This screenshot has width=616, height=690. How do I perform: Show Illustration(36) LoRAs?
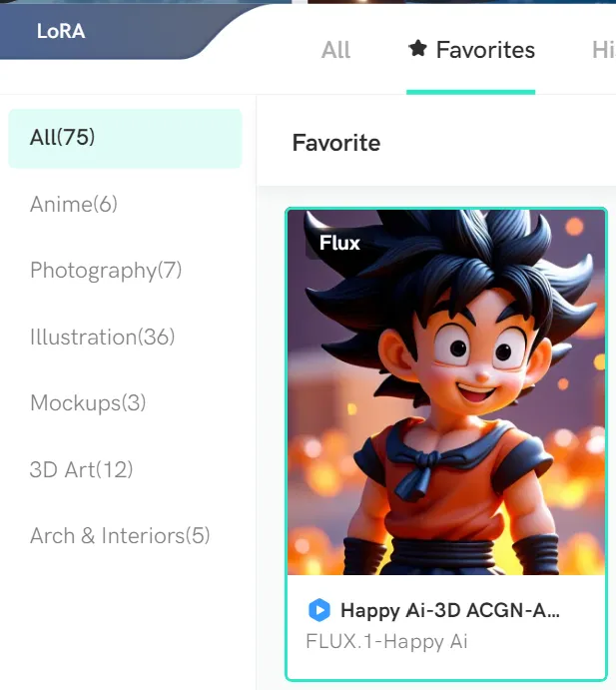click(x=102, y=338)
